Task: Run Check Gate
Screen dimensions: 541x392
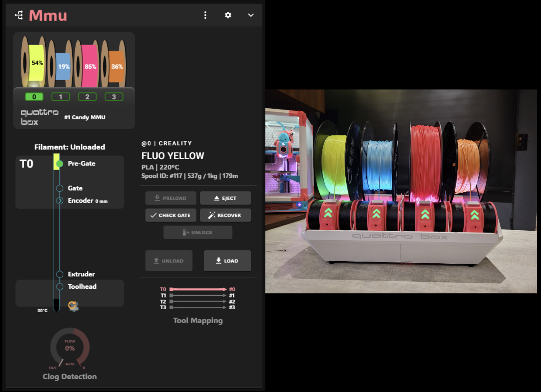Action: [171, 215]
